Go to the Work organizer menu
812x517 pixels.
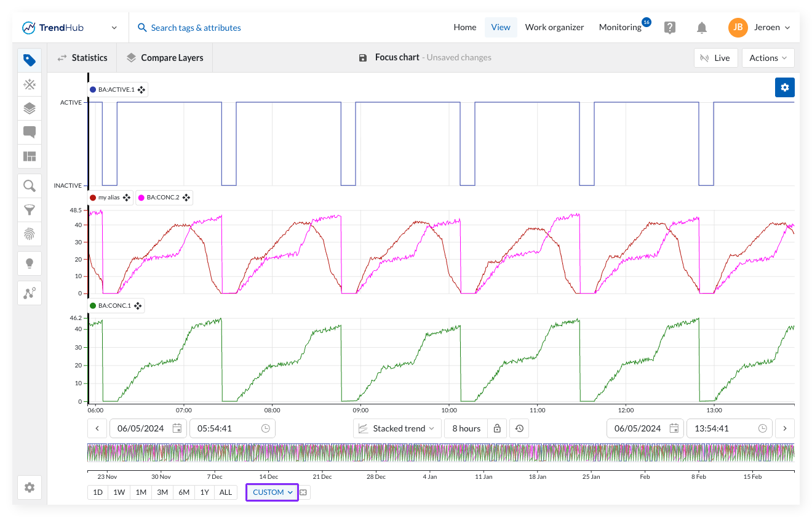coord(554,27)
